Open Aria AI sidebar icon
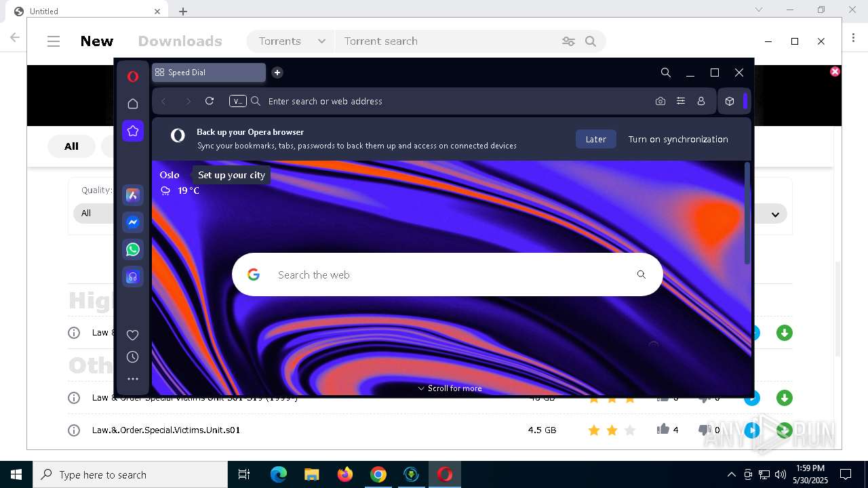Image resolution: width=868 pixels, height=488 pixels. tap(133, 195)
